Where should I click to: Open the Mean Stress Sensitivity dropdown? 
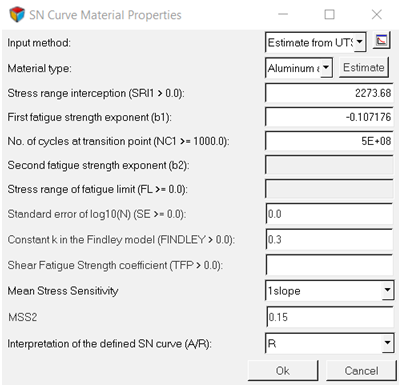[x=329, y=291]
